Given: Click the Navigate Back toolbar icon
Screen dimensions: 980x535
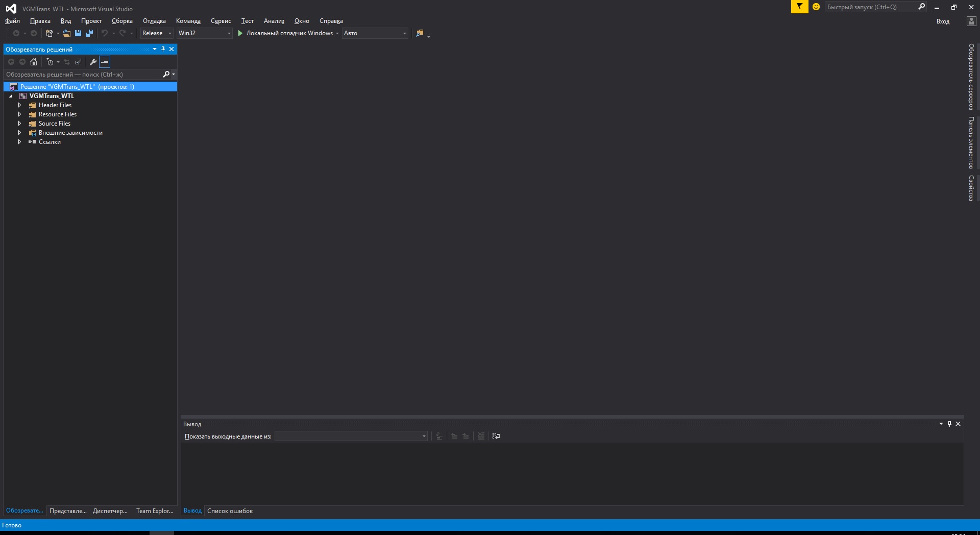Looking at the screenshot, I should (16, 33).
